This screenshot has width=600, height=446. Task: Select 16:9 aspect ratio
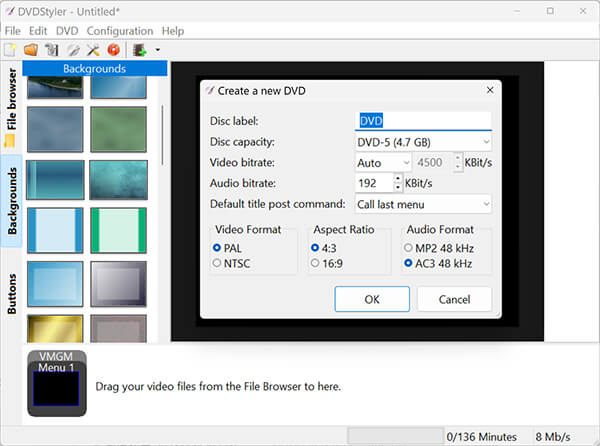click(x=327, y=264)
